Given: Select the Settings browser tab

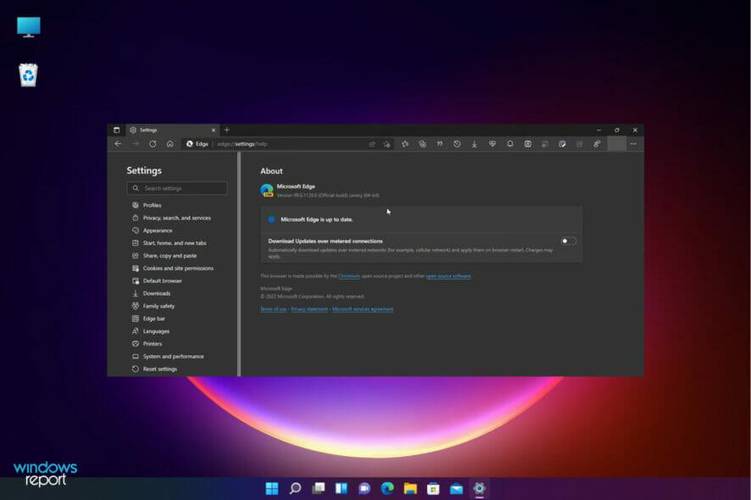Looking at the screenshot, I should click(172, 130).
